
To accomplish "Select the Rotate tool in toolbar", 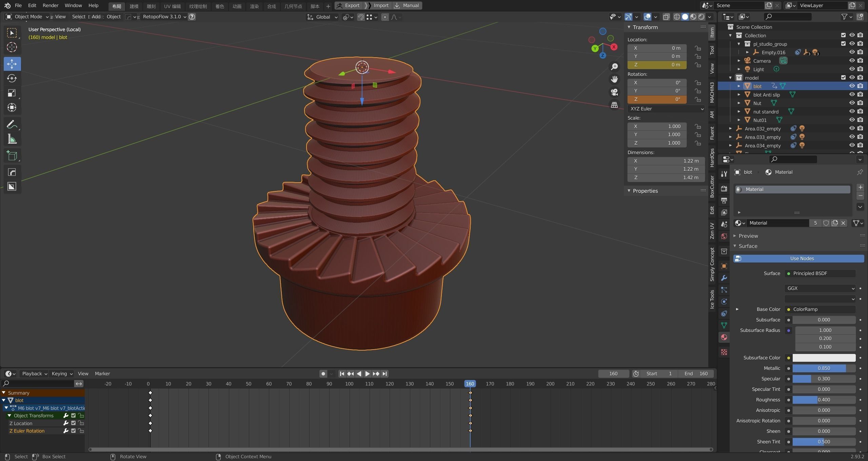I will [x=12, y=78].
